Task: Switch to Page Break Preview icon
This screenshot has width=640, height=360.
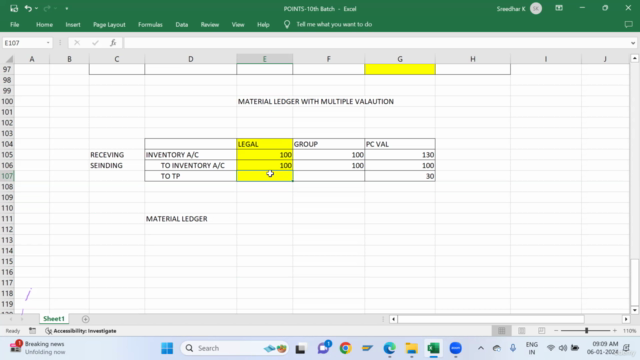Action: click(542, 331)
